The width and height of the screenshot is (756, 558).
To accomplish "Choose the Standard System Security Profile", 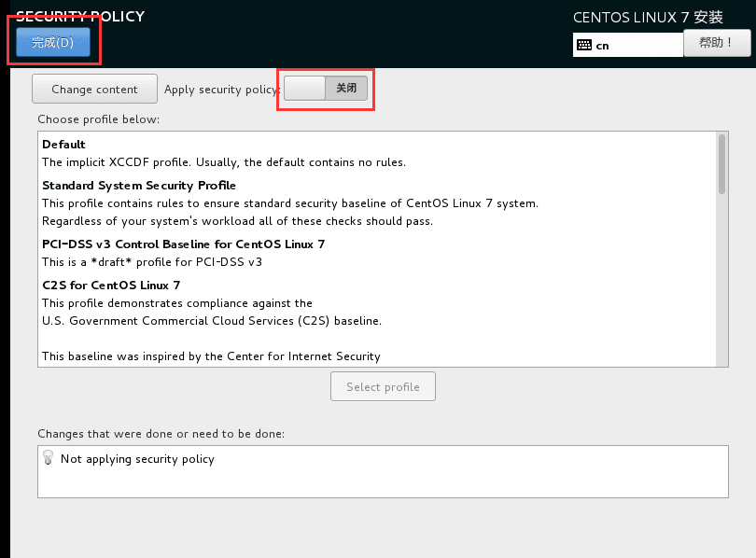I will point(139,186).
